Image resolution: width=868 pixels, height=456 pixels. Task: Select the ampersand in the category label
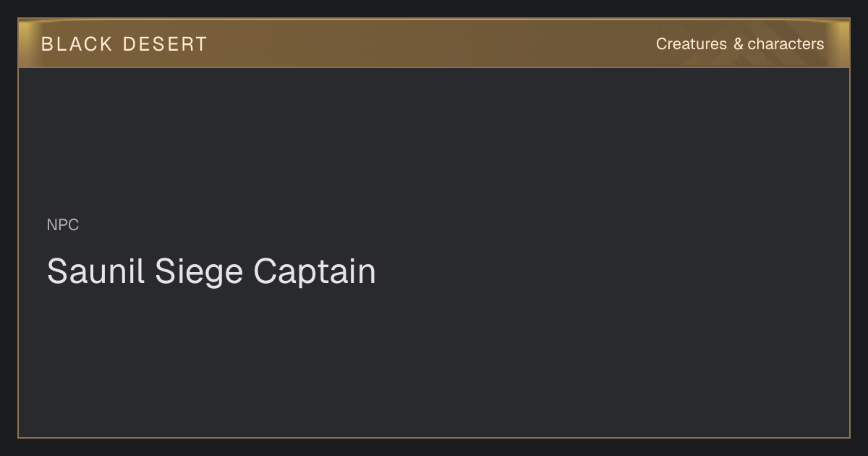coord(738,44)
